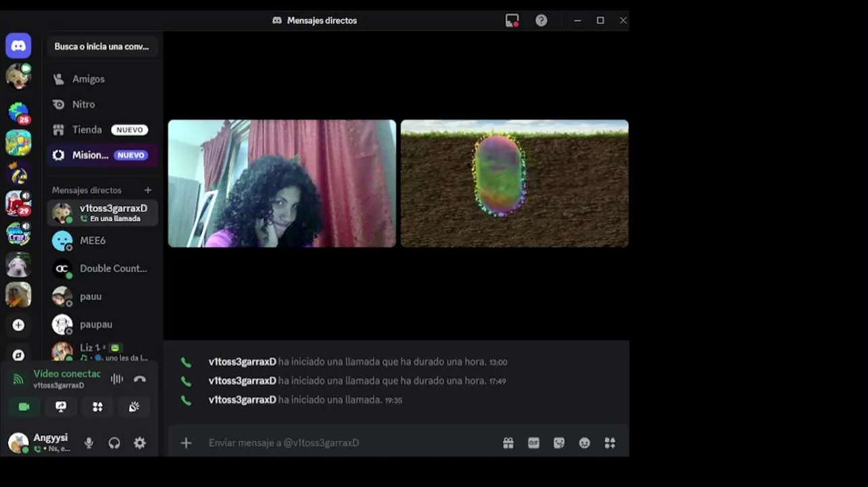Open the inbox icon in the title bar
Screen dimensions: 868x487
click(x=512, y=20)
